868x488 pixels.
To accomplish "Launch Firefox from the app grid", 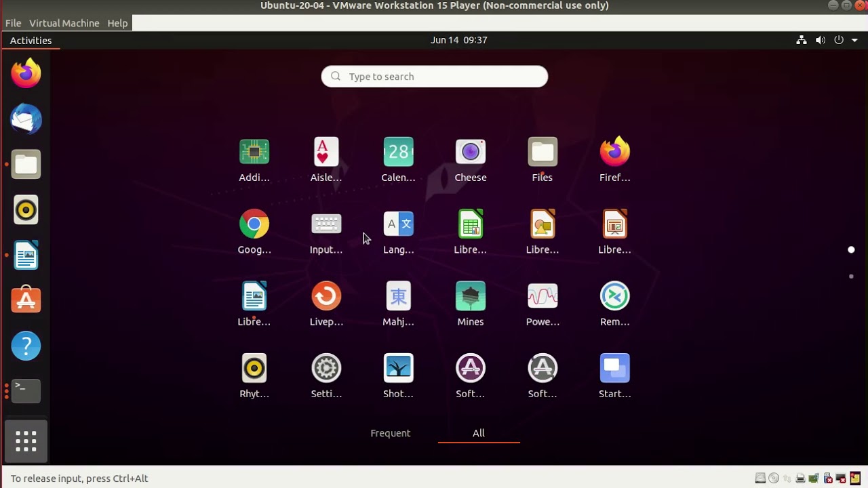I will 615,161.
